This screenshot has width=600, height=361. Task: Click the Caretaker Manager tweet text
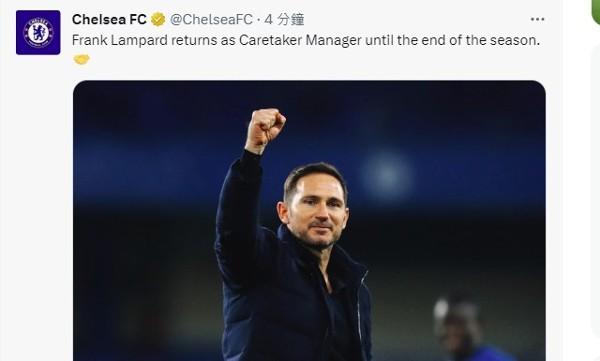300,40
